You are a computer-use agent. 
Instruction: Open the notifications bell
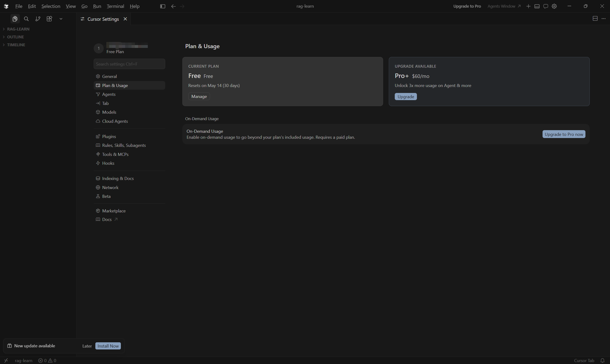pyautogui.click(x=602, y=360)
